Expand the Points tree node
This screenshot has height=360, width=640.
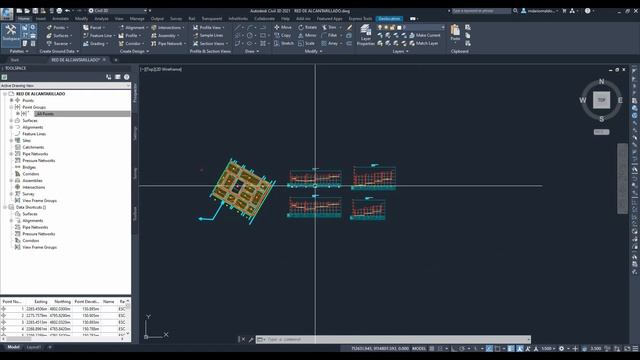click(11, 100)
